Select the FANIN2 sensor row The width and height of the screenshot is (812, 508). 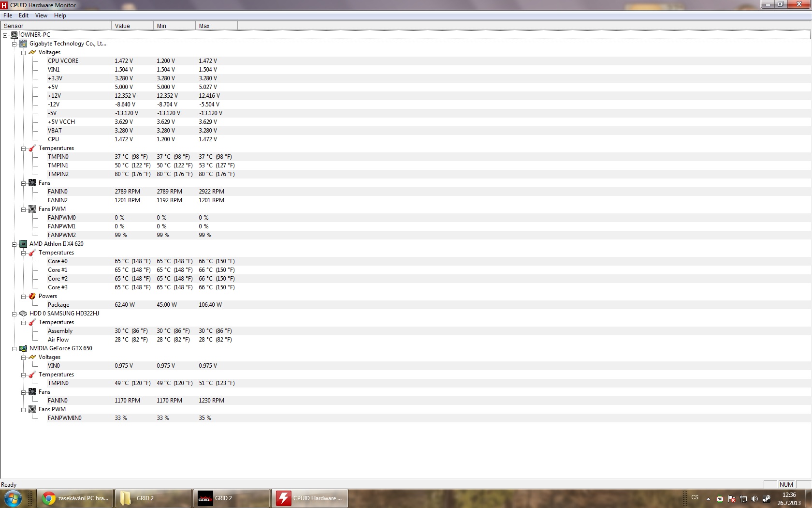pyautogui.click(x=429, y=200)
